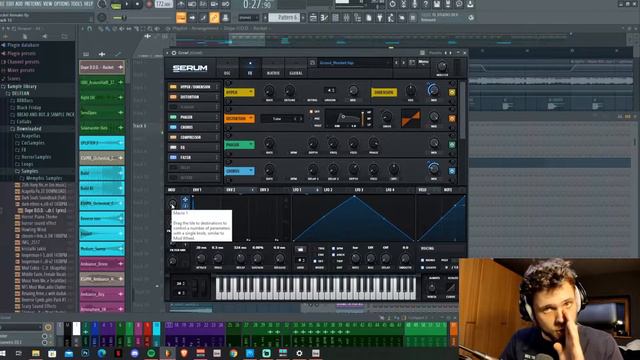Open the PHASER effect dropdown
The height and width of the screenshot is (360, 640).
point(239,144)
